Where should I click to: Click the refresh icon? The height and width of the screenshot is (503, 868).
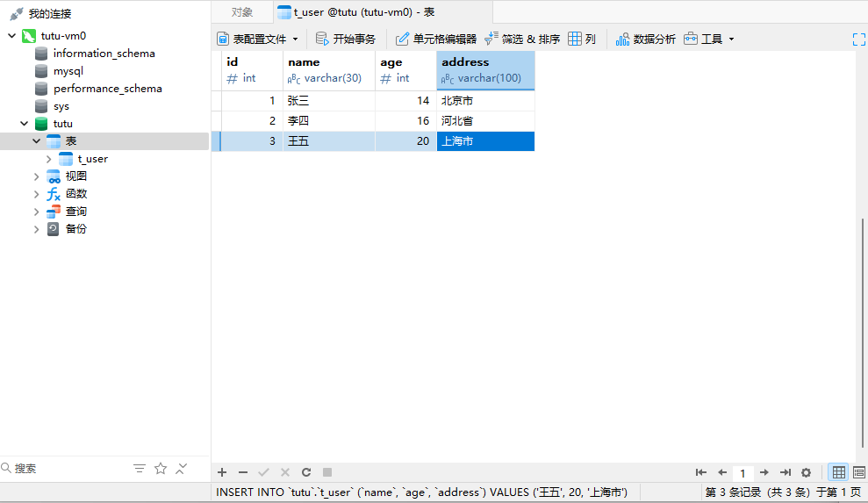click(306, 472)
